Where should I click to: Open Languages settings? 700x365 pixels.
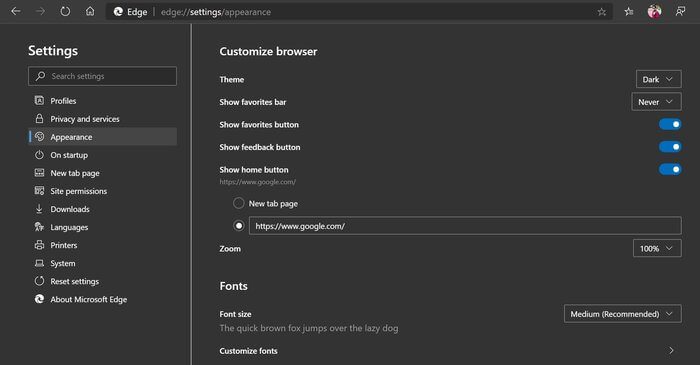[103, 227]
